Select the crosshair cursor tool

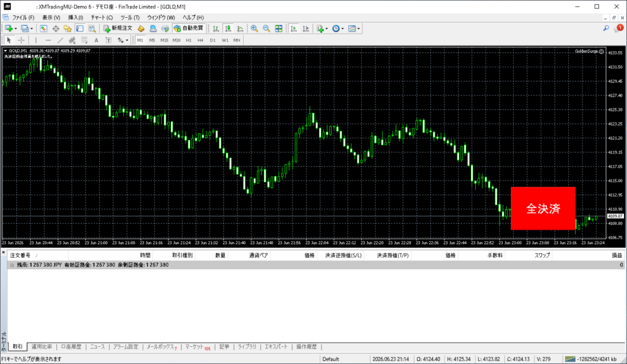(21, 40)
